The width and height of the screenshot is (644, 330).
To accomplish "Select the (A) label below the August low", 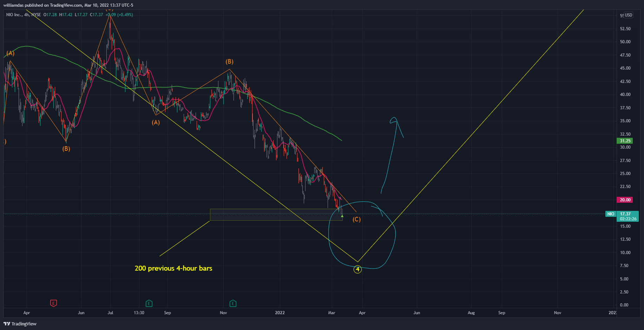I will tap(156, 122).
